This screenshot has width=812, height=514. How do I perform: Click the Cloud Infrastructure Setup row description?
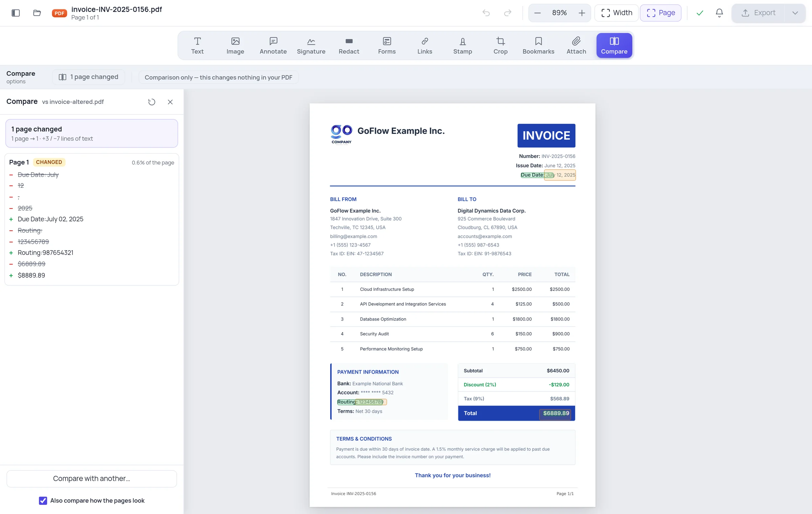tap(387, 289)
